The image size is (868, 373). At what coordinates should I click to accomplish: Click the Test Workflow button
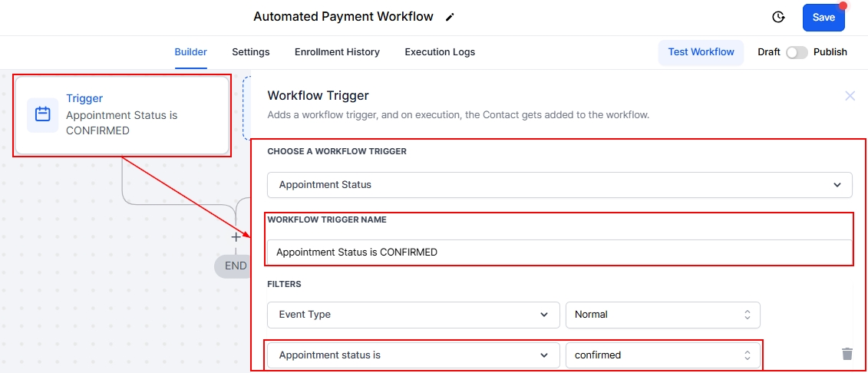point(701,52)
